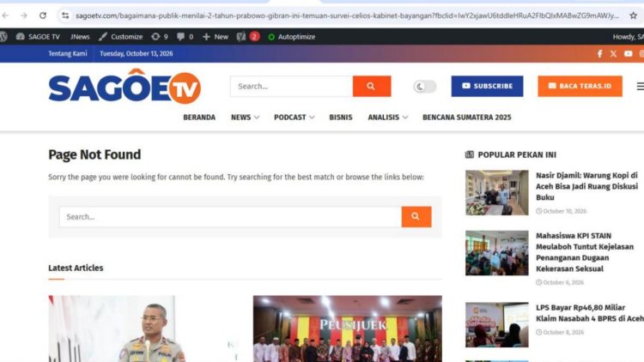
Task: Click the SUBSCRIBE button
Action: click(487, 86)
